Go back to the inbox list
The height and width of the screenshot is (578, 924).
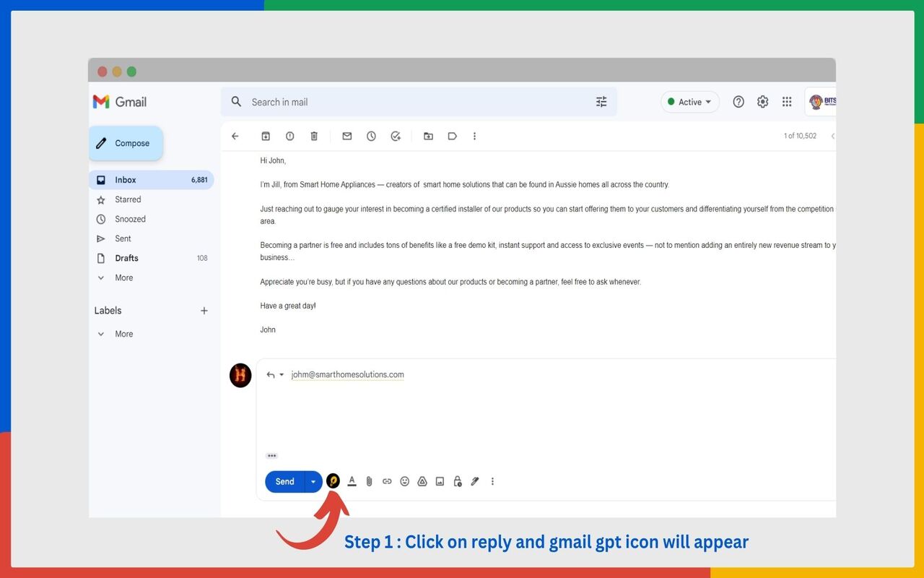(235, 136)
